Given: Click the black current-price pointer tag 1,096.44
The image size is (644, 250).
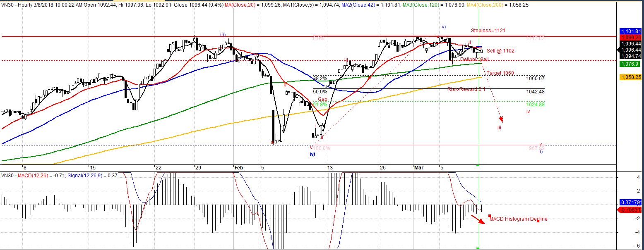Looking at the screenshot, I should [x=630, y=44].
